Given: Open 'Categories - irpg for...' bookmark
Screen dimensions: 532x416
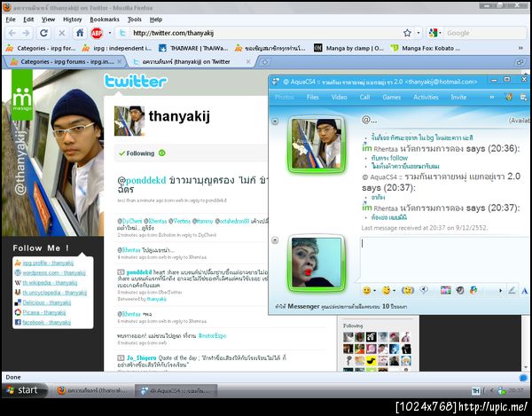Looking at the screenshot, I should pos(41,48).
